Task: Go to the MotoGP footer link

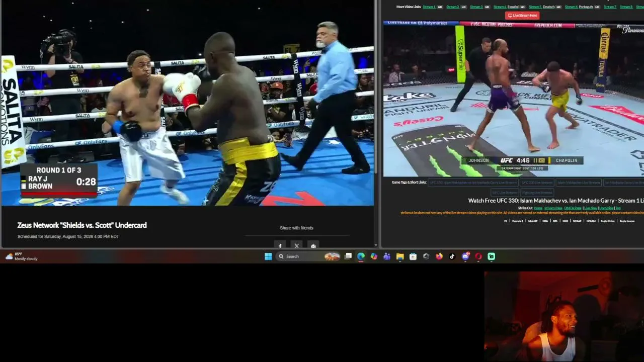Action: coord(533,221)
